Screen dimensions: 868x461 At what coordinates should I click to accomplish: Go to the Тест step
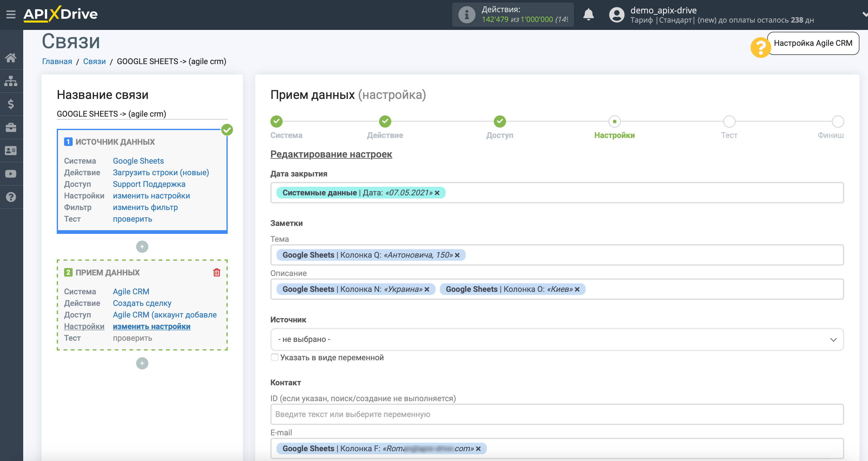click(729, 121)
